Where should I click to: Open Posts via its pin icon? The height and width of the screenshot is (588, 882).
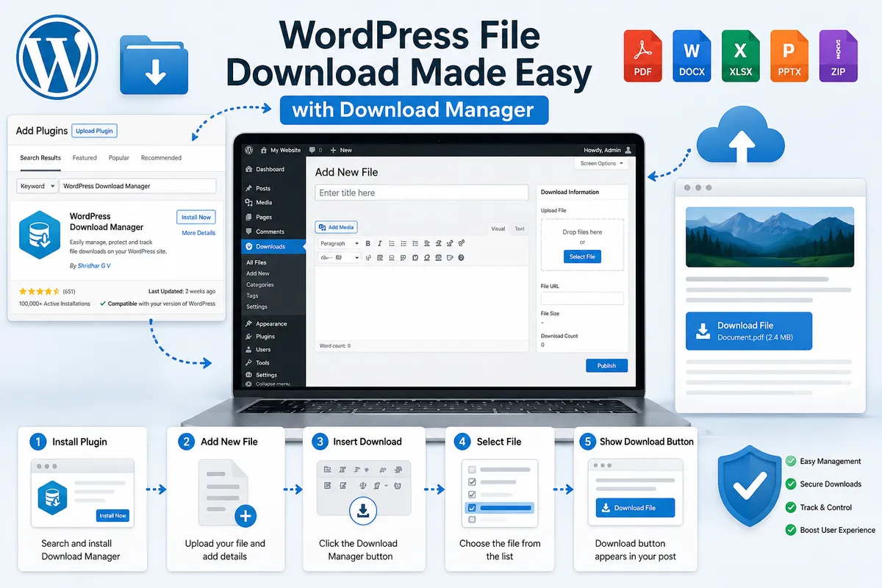(x=249, y=188)
